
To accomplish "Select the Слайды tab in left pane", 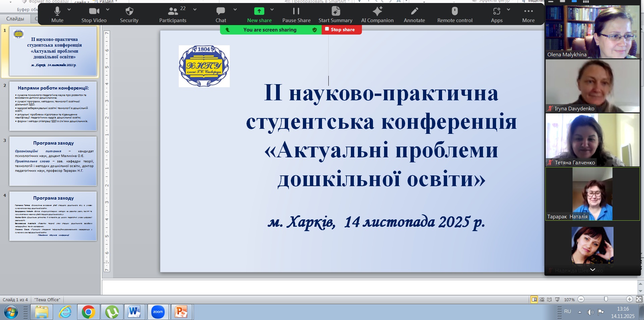I will [x=15, y=19].
